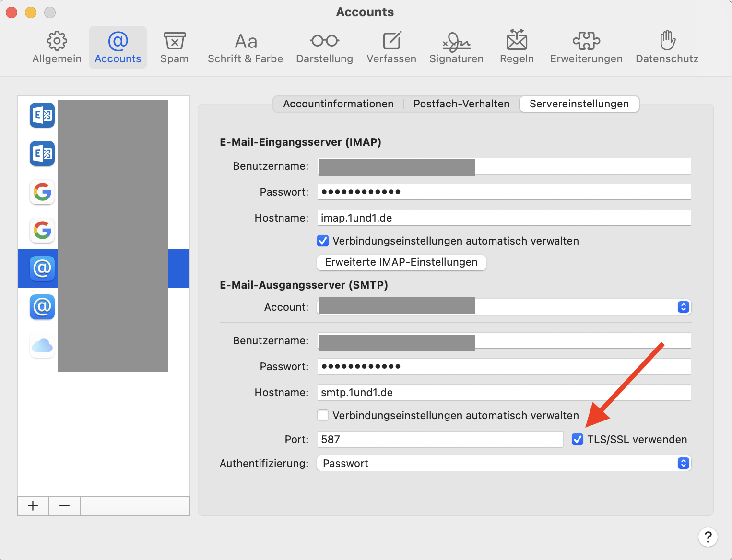Open the Regeln preferences pane
Viewport: 732px width, 560px height.
pos(517,47)
